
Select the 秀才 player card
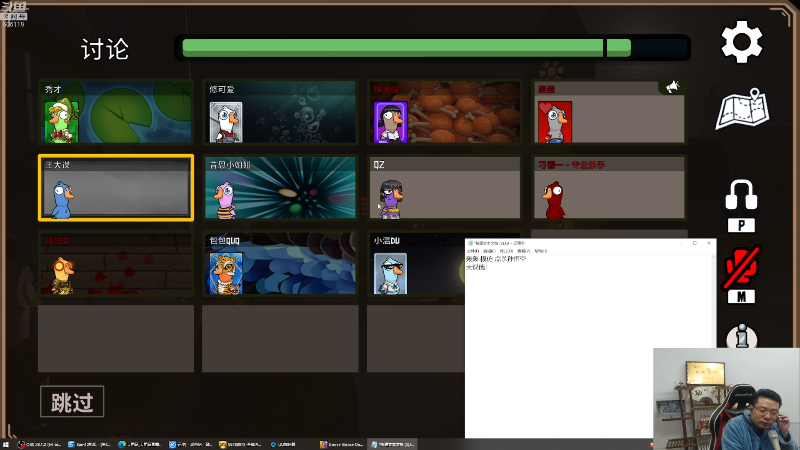click(116, 112)
